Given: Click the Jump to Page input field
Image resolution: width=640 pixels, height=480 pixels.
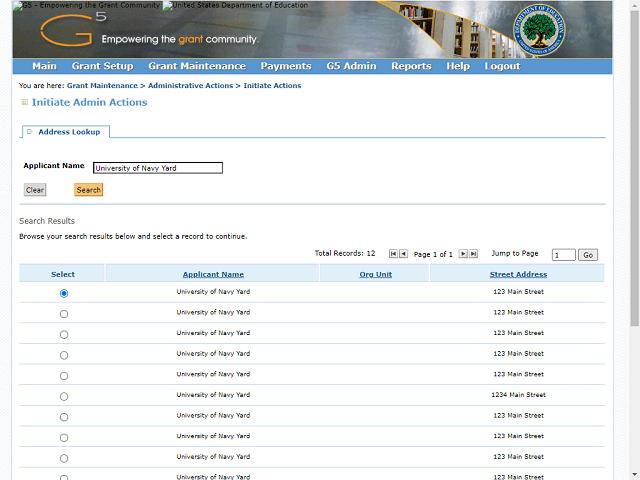Looking at the screenshot, I should click(x=563, y=255).
